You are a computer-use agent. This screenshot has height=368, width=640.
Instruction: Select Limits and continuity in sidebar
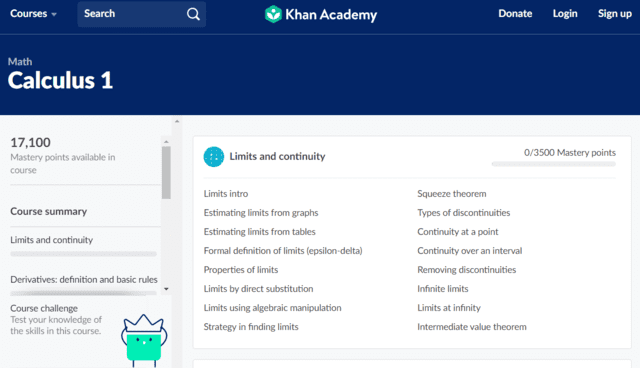(51, 240)
